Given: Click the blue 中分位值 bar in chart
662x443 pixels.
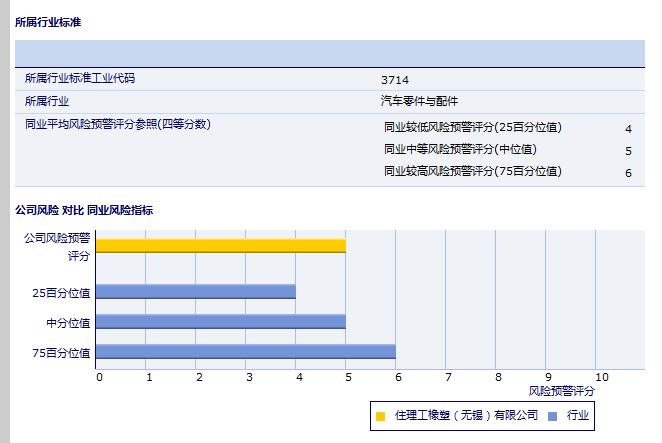Looking at the screenshot, I should (221, 322).
